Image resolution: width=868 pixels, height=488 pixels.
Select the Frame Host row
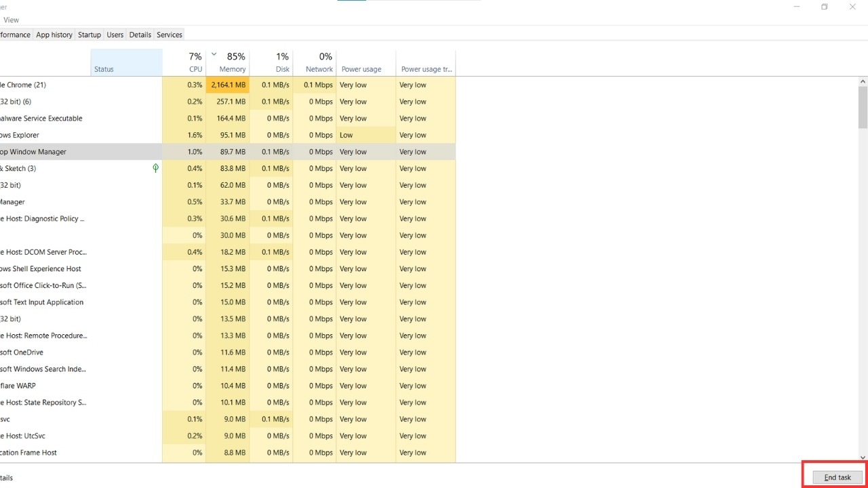point(228,453)
